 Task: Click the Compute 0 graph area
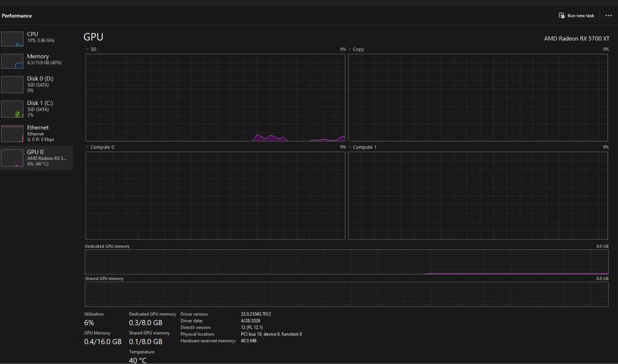(x=215, y=195)
